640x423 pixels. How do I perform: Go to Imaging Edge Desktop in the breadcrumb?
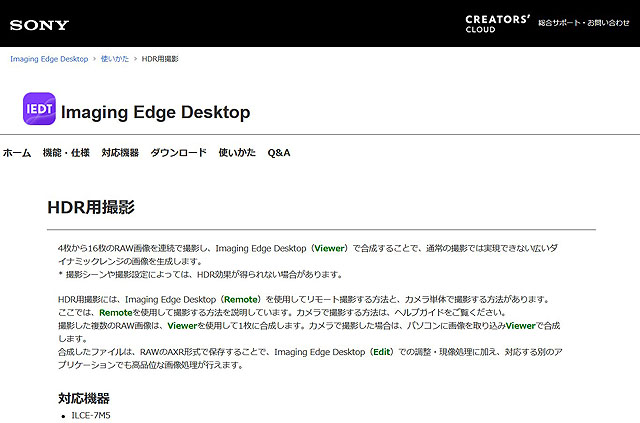(x=49, y=59)
